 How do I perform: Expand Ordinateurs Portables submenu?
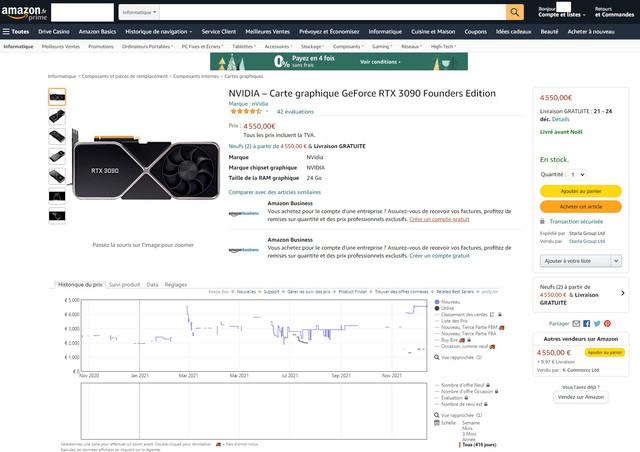(147, 47)
